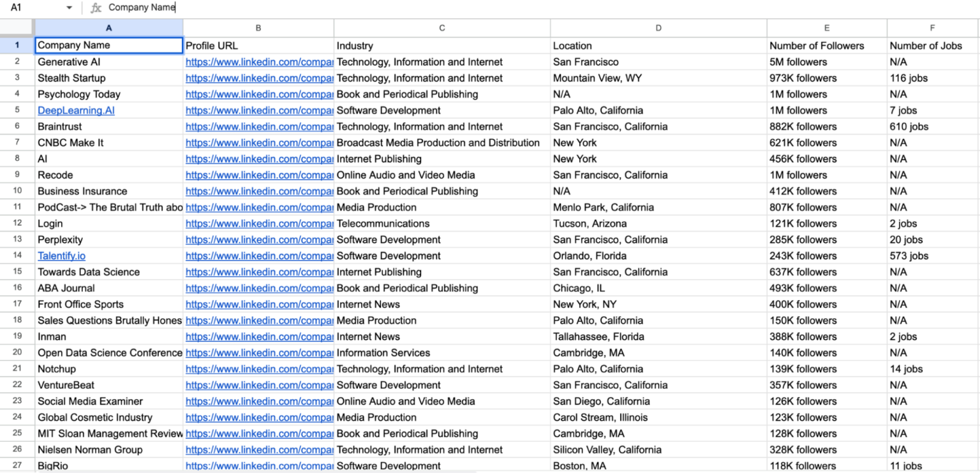Click the 7 jobs cell

point(933,110)
